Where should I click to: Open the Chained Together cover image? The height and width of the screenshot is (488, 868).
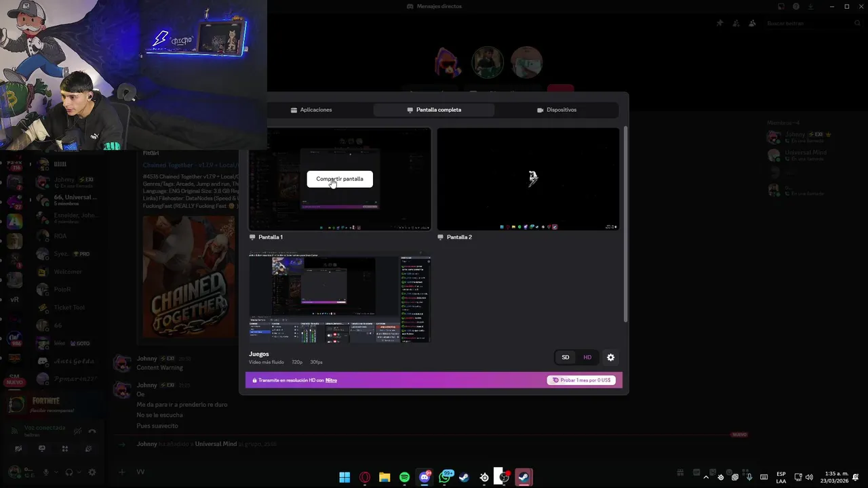(x=190, y=277)
